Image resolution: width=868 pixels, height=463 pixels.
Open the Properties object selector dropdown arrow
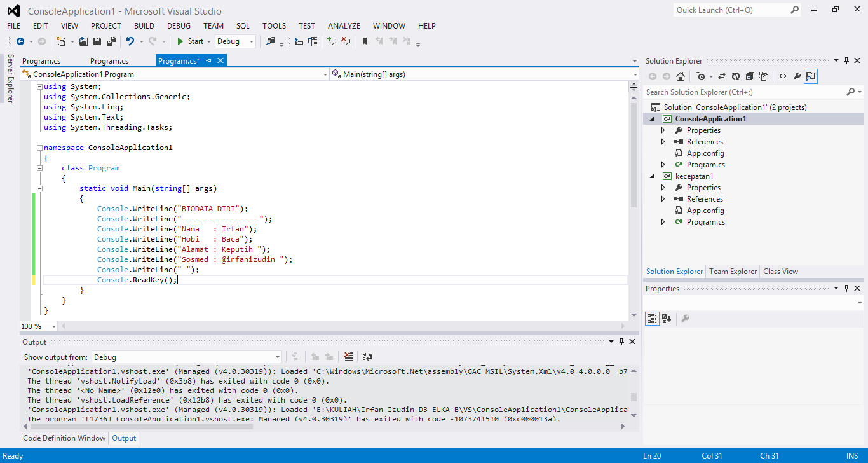pyautogui.click(x=859, y=303)
